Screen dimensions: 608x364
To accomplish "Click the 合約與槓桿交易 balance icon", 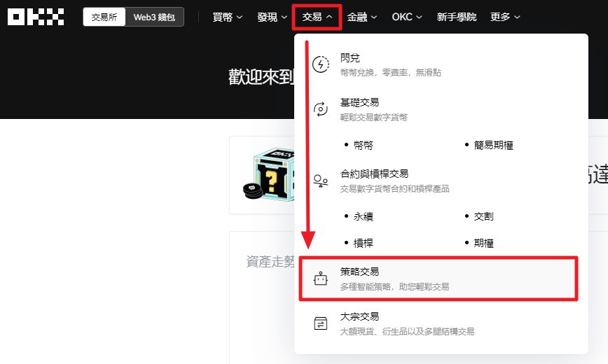I will pos(320,181).
